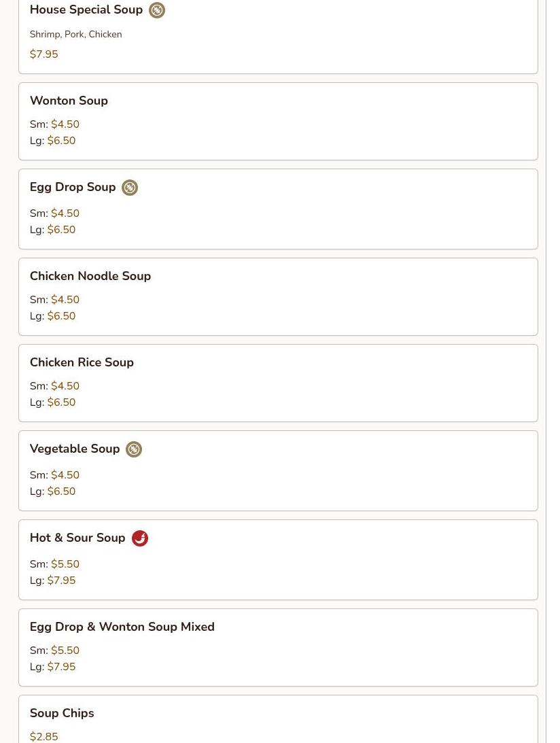This screenshot has height=743, width=560.
Task: Click the gluten-free icon beside House Special Soup
Action: pyautogui.click(x=157, y=10)
